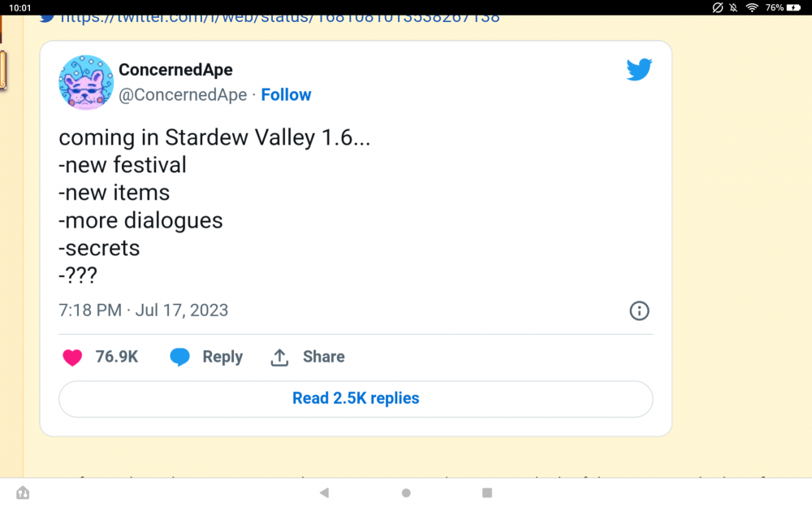Tap the battery charging indicator
This screenshot has height=508, width=812.
(793, 7)
